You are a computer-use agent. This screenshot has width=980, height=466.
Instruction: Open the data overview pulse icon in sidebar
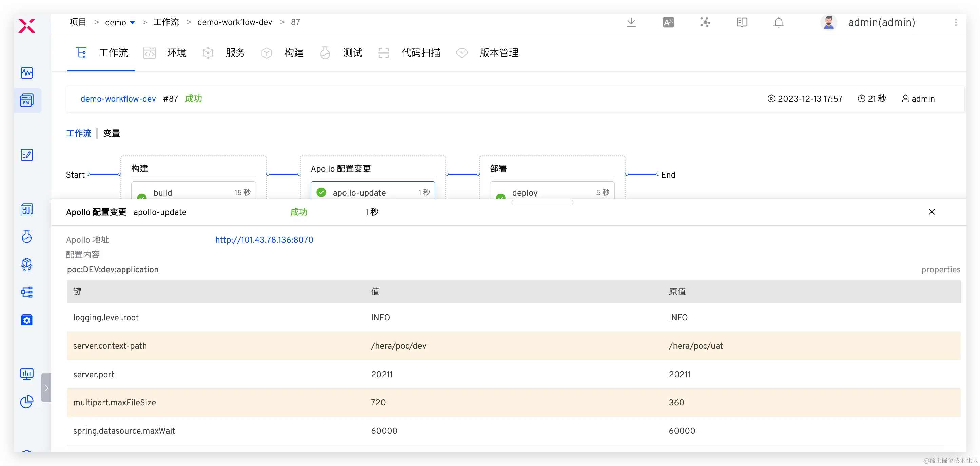[27, 72]
